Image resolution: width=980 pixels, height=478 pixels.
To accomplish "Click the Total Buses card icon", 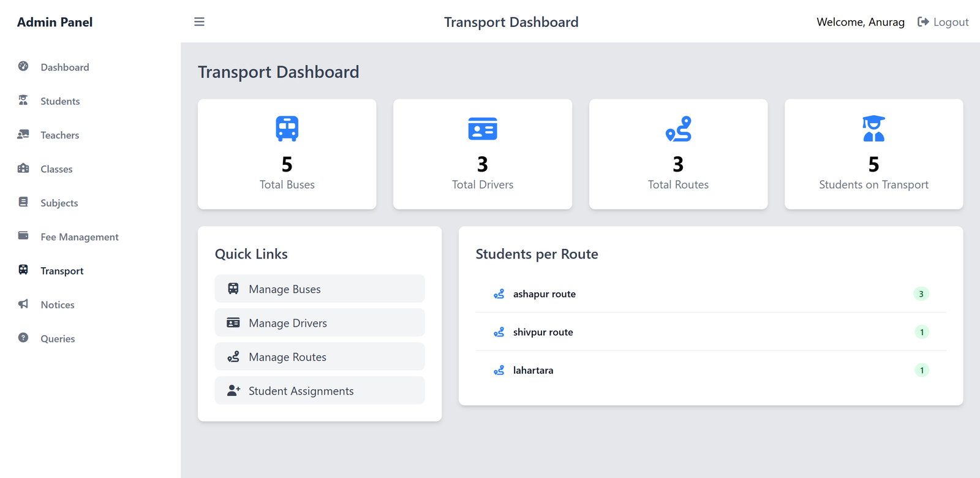I will pyautogui.click(x=287, y=129).
